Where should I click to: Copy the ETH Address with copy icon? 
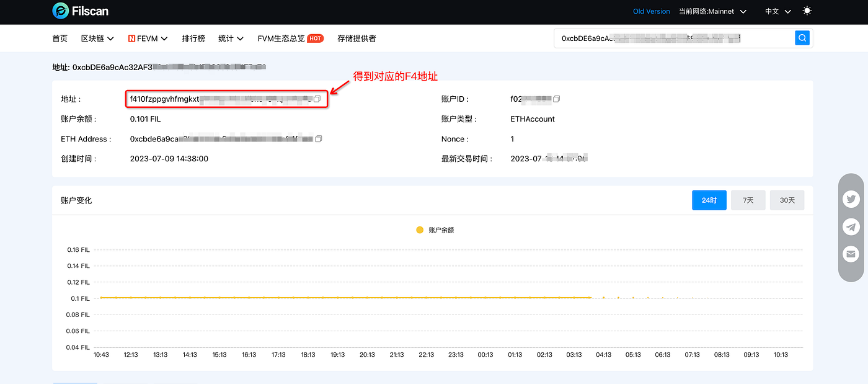319,139
